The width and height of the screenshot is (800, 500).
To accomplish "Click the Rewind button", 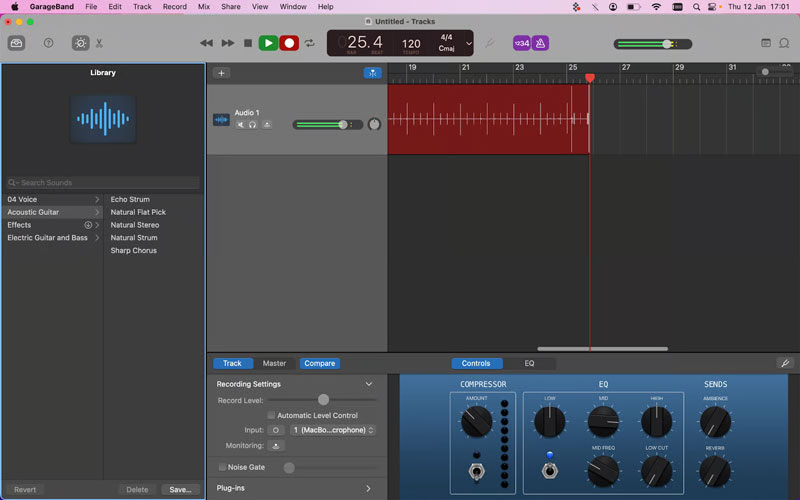I will (207, 43).
